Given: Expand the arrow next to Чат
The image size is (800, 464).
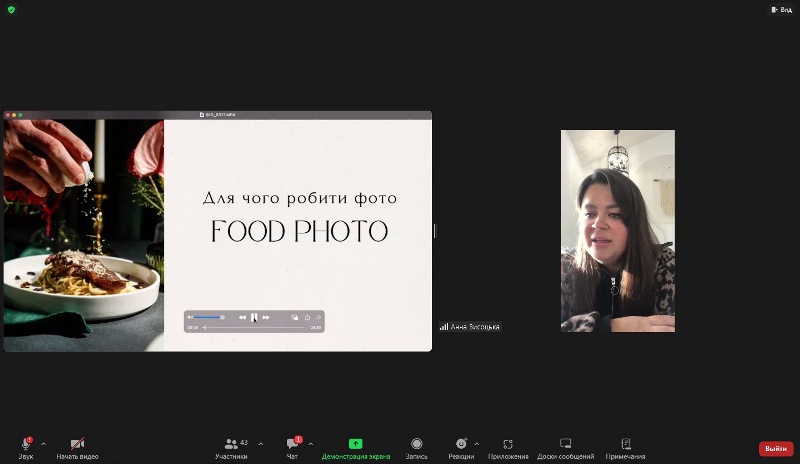Looking at the screenshot, I should (x=311, y=444).
